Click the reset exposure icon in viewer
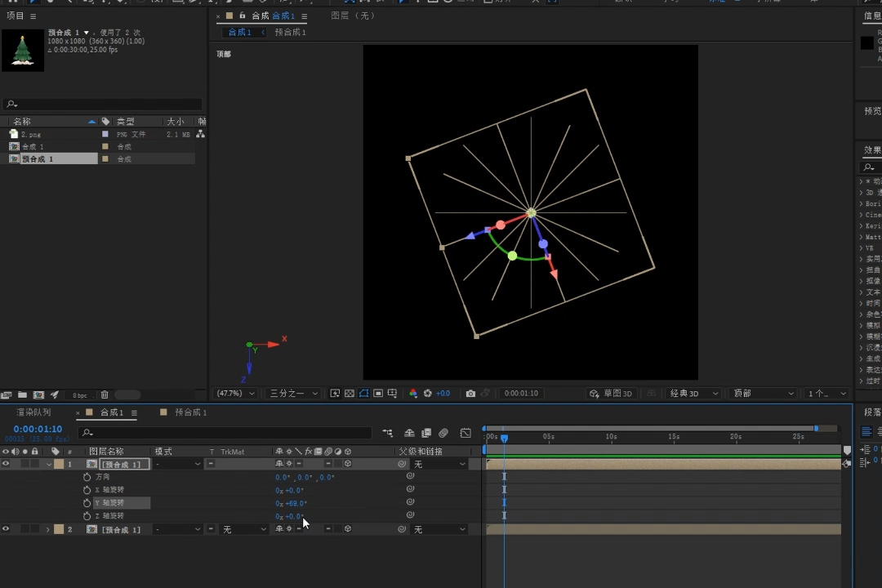Viewport: 882px width, 588px height. pos(428,394)
